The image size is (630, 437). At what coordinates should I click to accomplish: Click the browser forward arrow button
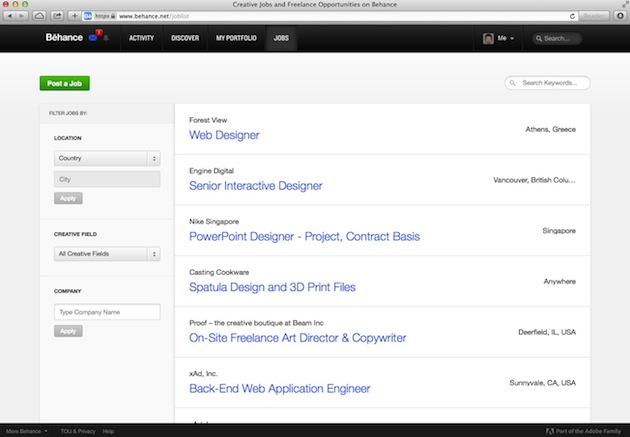click(22, 16)
